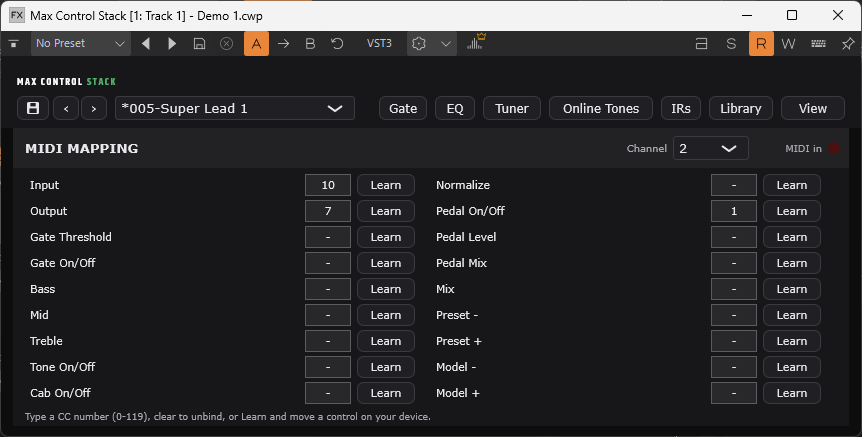Screen dimensions: 862x437
Task: Toggle the R automation read button
Action: [761, 43]
